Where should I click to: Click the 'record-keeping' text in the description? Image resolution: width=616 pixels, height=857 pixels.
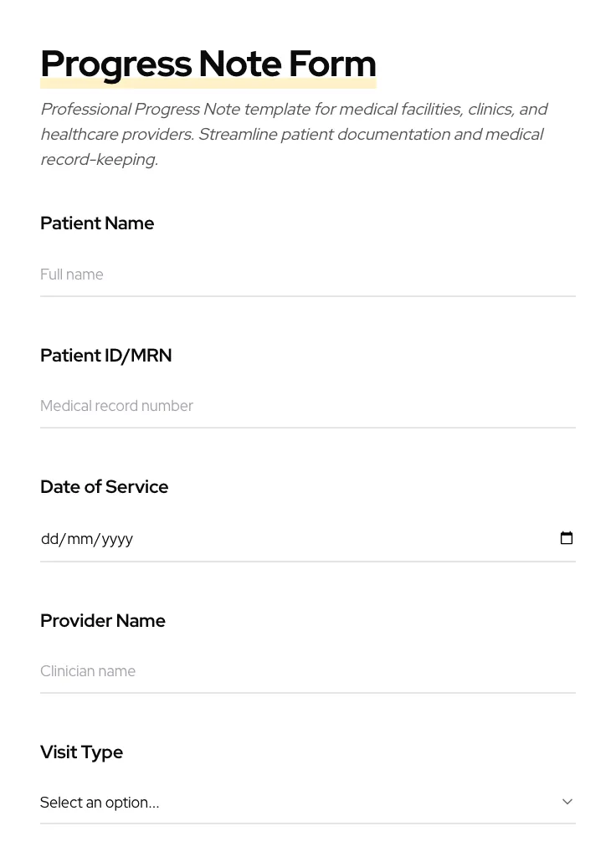click(x=98, y=160)
